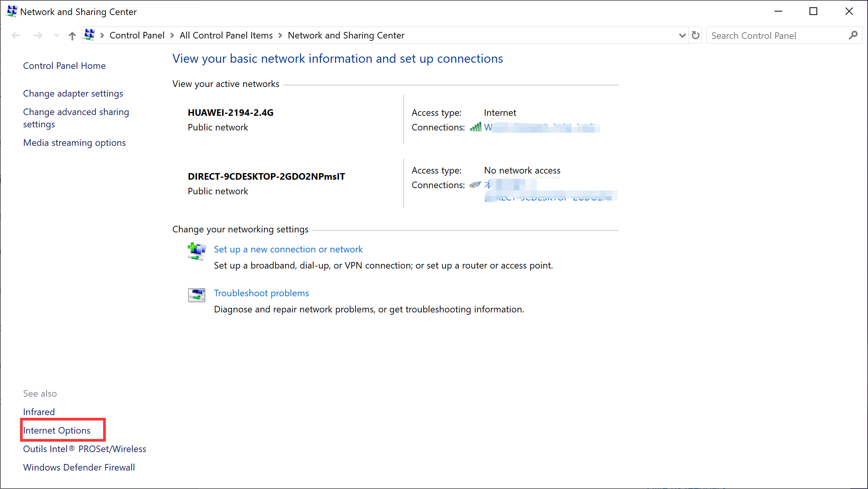Open Internet Options under See also
This screenshot has width=868, height=489.
point(57,431)
